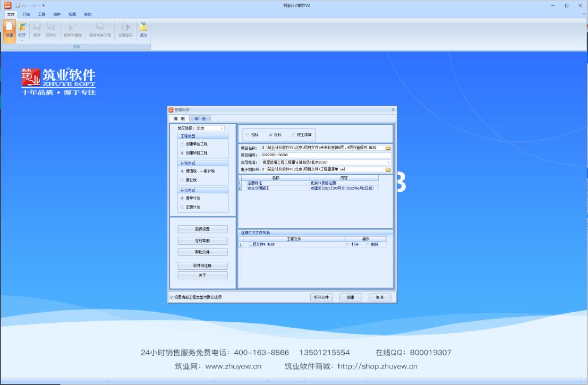Click the 保存所有工程 ribbon icon
The height and width of the screenshot is (385, 588).
(99, 28)
